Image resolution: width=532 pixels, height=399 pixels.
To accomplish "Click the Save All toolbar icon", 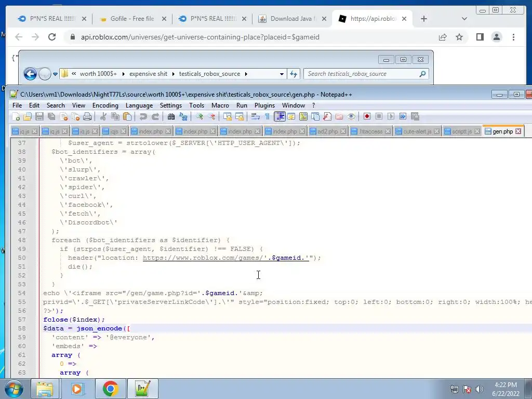I will [51, 117].
